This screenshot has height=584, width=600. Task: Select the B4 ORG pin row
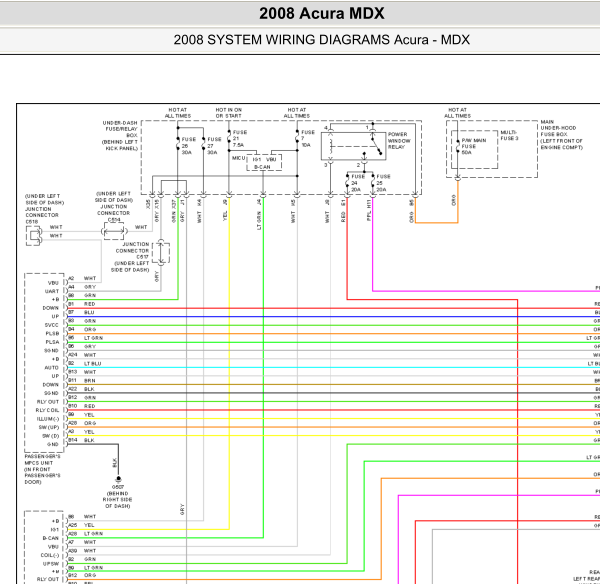pyautogui.click(x=82, y=329)
